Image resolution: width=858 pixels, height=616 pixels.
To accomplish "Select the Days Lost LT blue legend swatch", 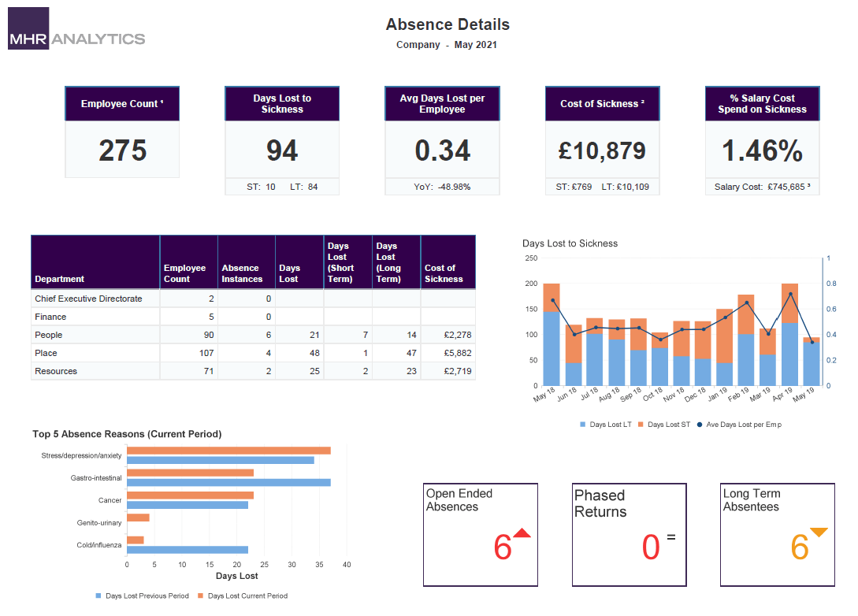I will coord(583,425).
